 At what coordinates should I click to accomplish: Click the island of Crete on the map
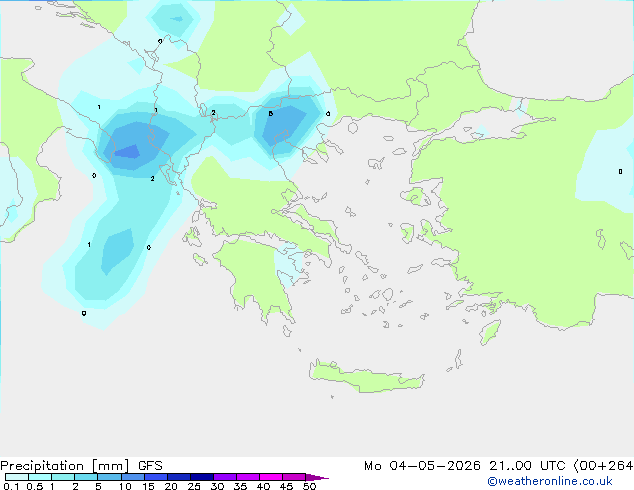coord(366,376)
